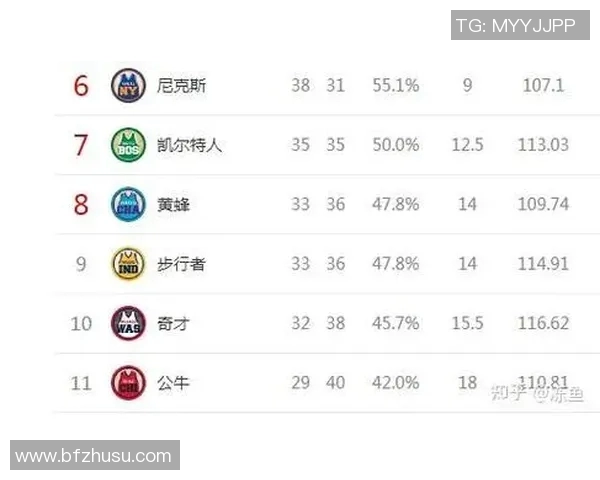Image resolution: width=600 pixels, height=480 pixels.
Task: Click the www.bfzhusu.com watermark link
Action: 94,456
